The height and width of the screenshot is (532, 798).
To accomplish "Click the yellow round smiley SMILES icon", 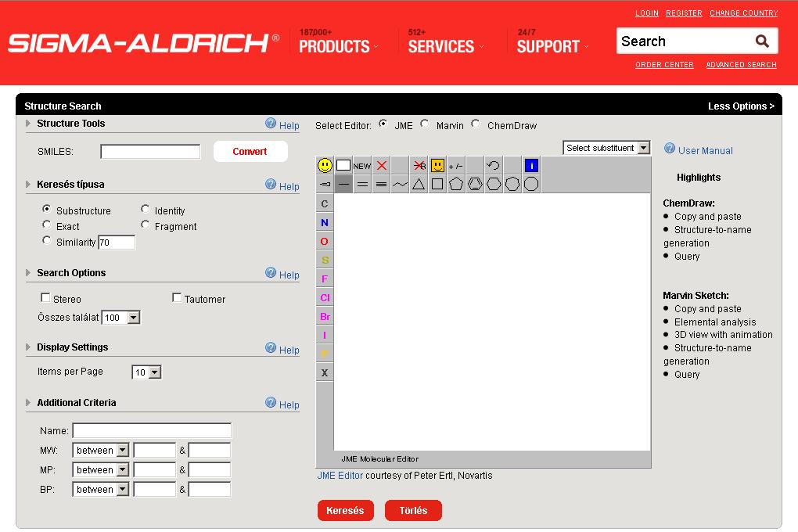I will (x=325, y=165).
